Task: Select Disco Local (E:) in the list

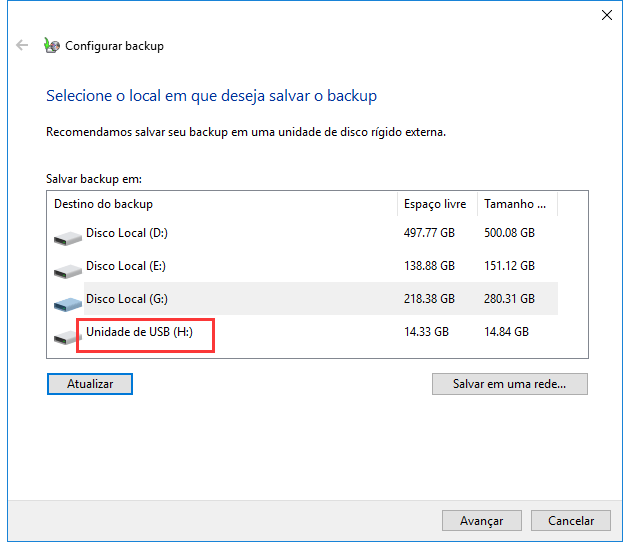Action: (x=125, y=267)
